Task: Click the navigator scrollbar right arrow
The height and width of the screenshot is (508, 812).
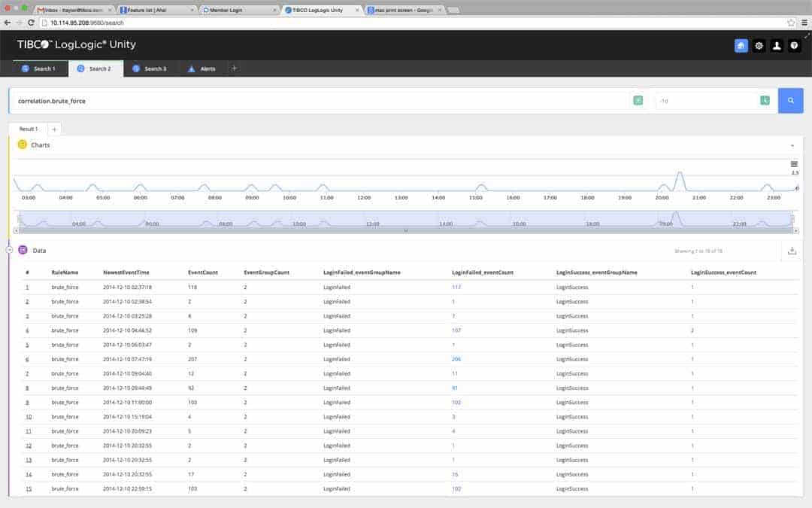Action: click(796, 231)
